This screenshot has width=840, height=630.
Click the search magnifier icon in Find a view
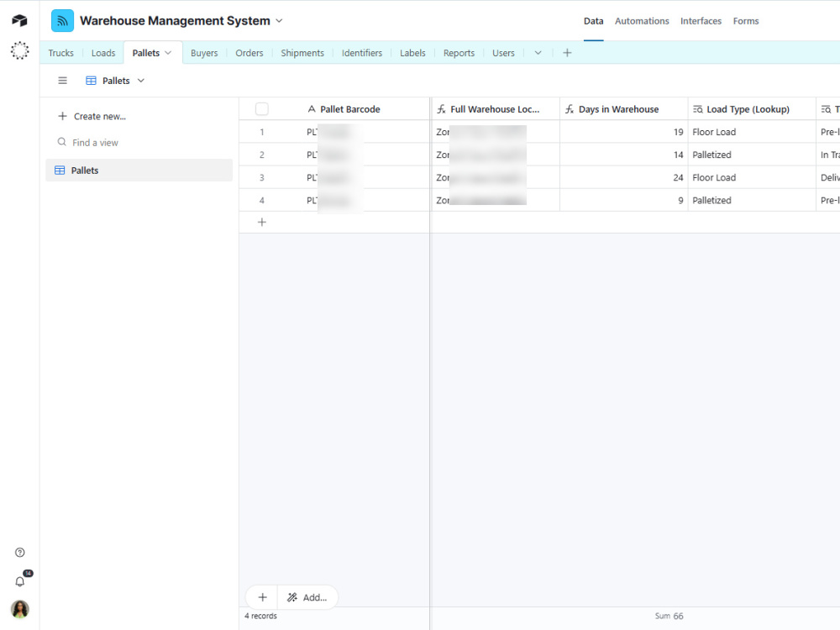62,142
